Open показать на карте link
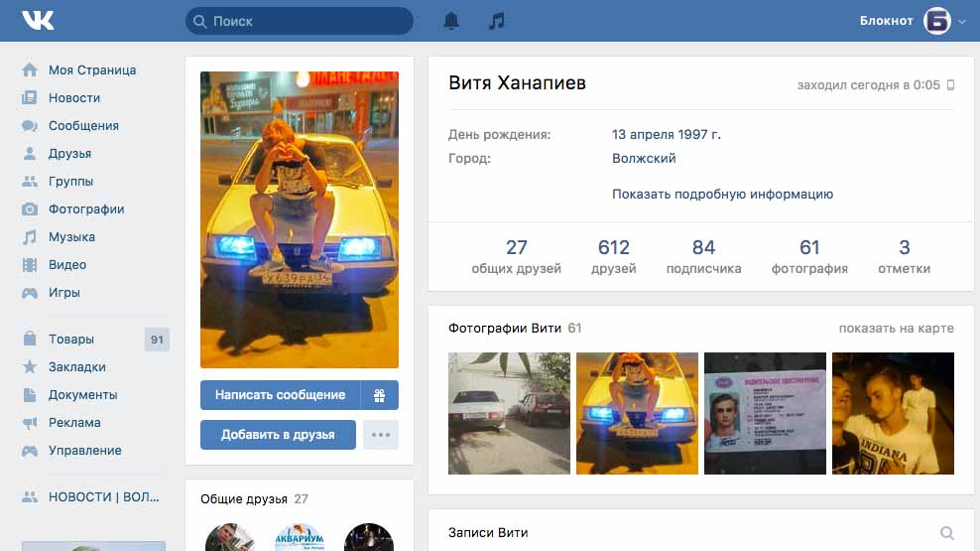This screenshot has width=980, height=551. click(896, 329)
